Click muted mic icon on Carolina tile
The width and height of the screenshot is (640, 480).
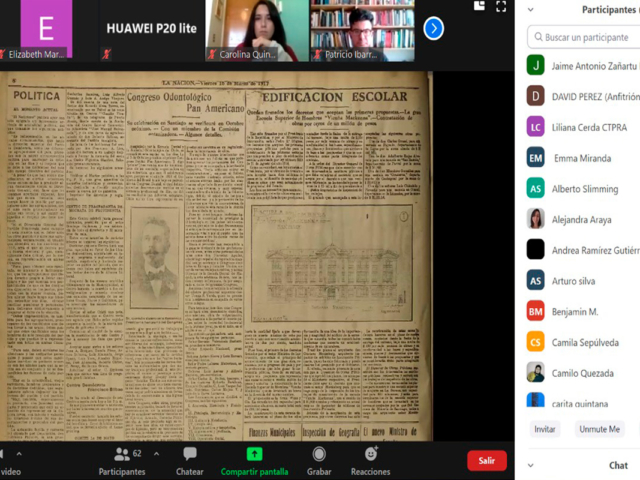coord(211,54)
